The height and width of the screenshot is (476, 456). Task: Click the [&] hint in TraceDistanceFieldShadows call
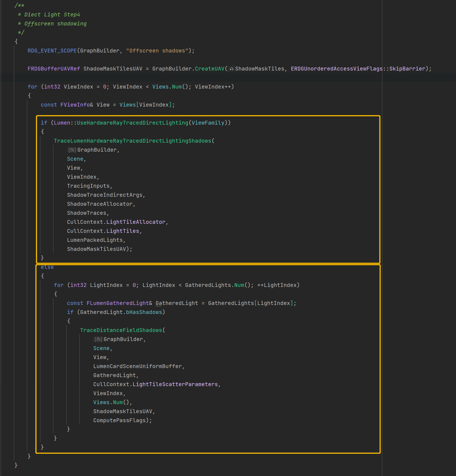(98, 339)
